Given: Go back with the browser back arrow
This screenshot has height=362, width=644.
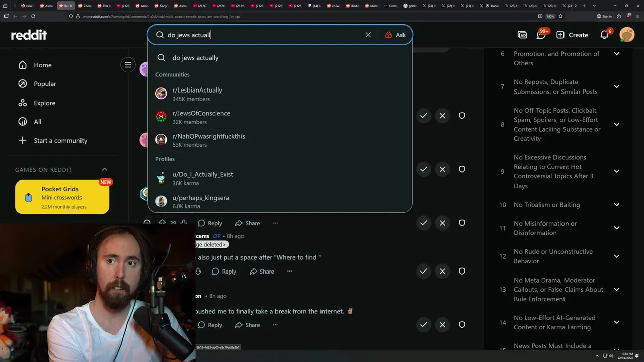Looking at the screenshot, I should tap(15, 16).
